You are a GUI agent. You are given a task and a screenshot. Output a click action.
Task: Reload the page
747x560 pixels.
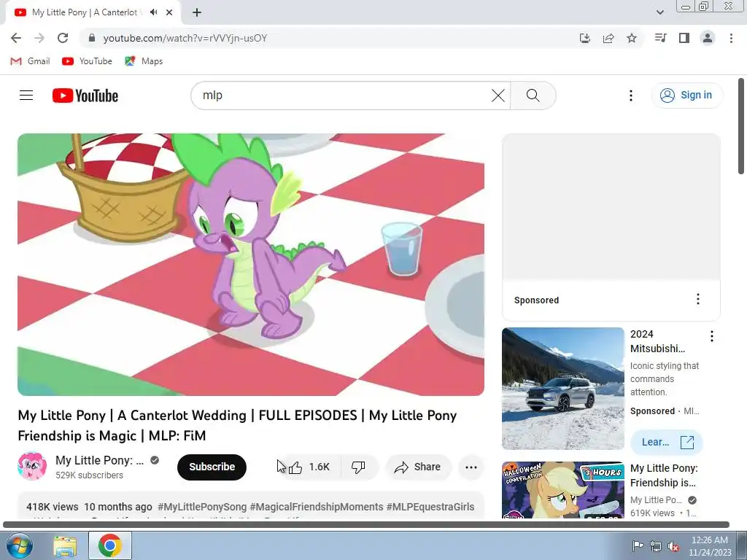(x=63, y=38)
